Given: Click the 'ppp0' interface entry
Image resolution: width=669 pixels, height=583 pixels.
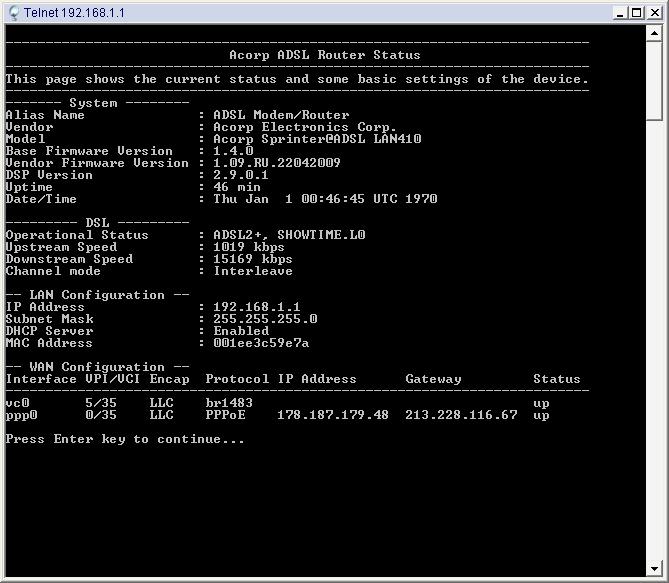Looking at the screenshot, I should tap(21, 415).
